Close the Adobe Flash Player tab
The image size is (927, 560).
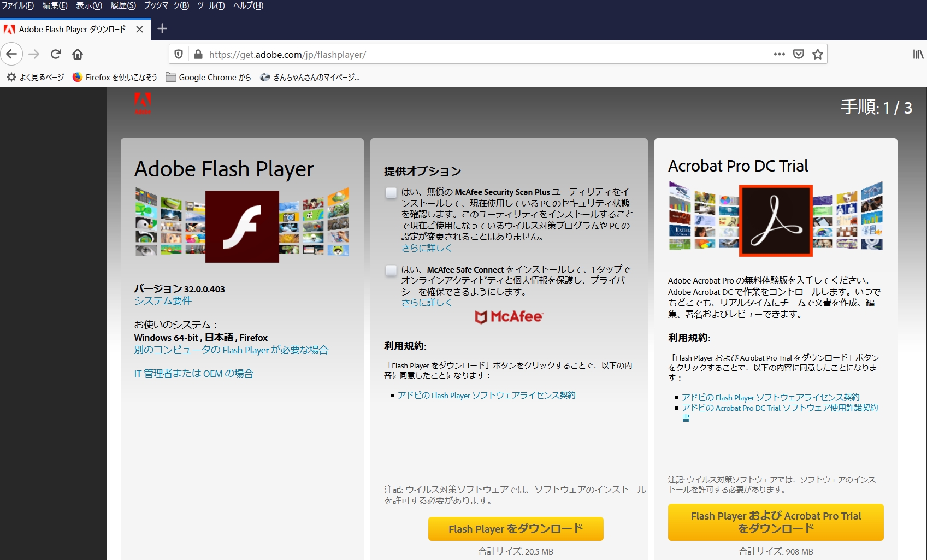pyautogui.click(x=140, y=29)
